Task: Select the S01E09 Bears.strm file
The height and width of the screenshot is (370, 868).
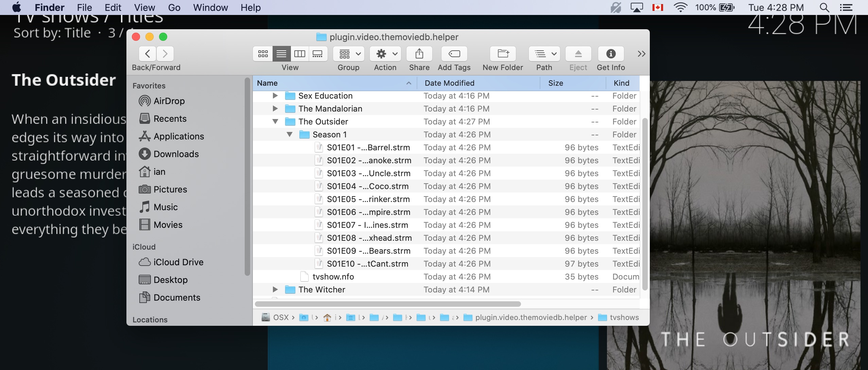Action: [446, 251]
